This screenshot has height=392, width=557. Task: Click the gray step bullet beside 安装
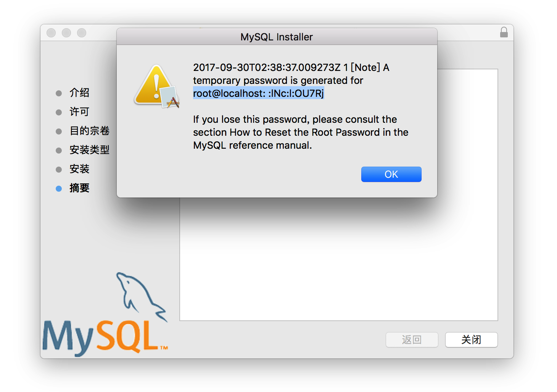click(58, 169)
